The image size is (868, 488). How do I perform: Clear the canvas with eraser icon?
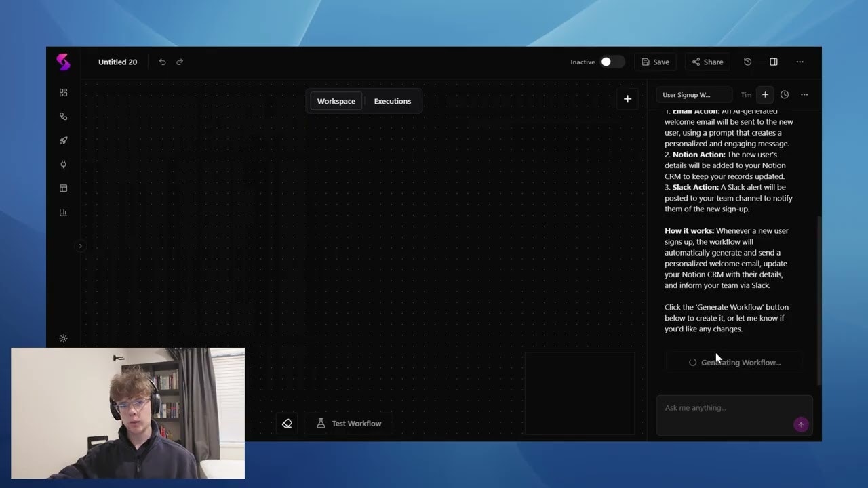click(x=287, y=424)
